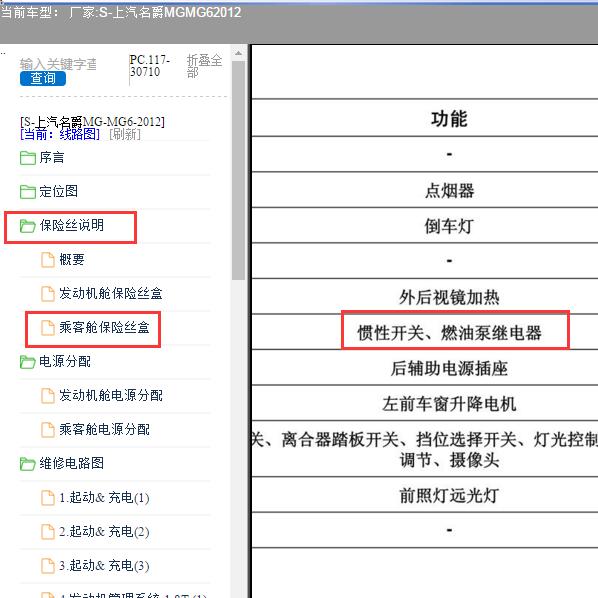Open the 序言 folder
The height and width of the screenshot is (598, 598).
(x=51, y=158)
